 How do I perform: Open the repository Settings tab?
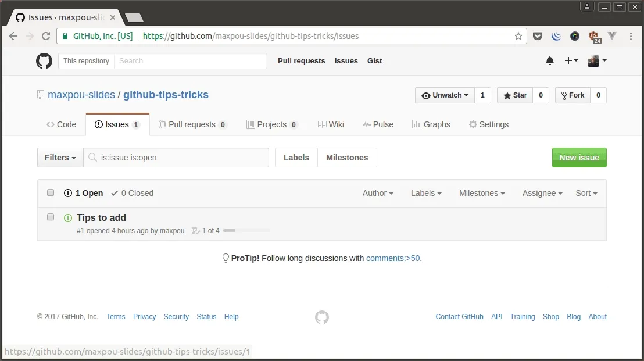tap(489, 124)
